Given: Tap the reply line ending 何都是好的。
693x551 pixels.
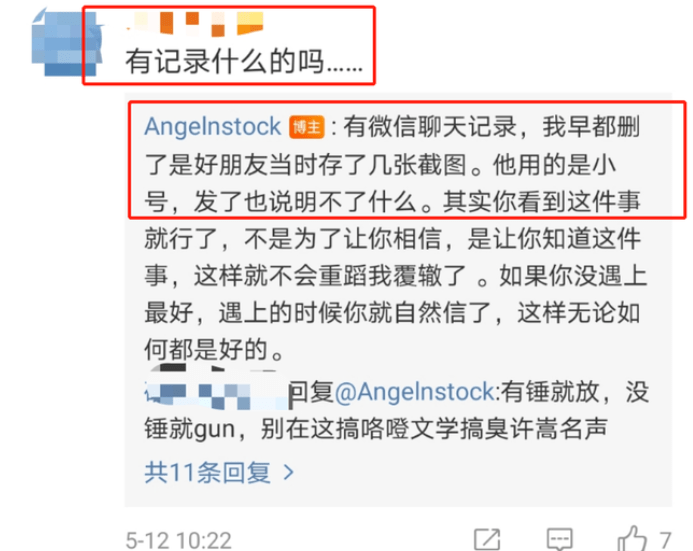Looking at the screenshot, I should (214, 350).
